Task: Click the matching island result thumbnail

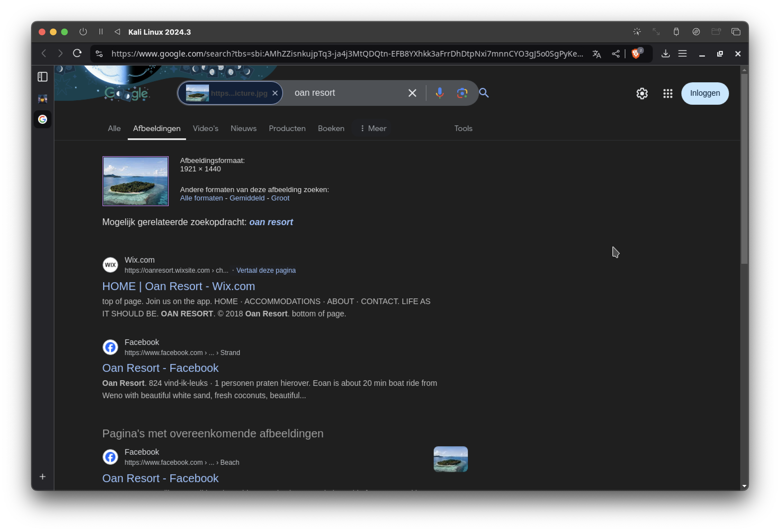Action: (x=451, y=459)
